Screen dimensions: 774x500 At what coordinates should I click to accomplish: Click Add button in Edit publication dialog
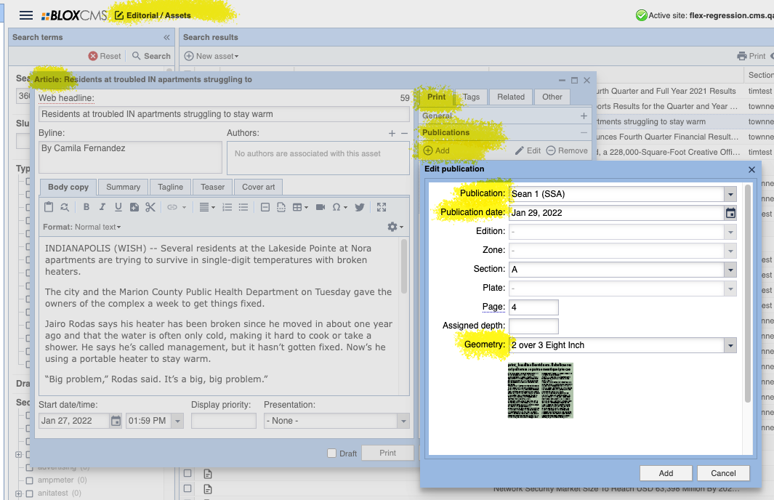pos(665,473)
